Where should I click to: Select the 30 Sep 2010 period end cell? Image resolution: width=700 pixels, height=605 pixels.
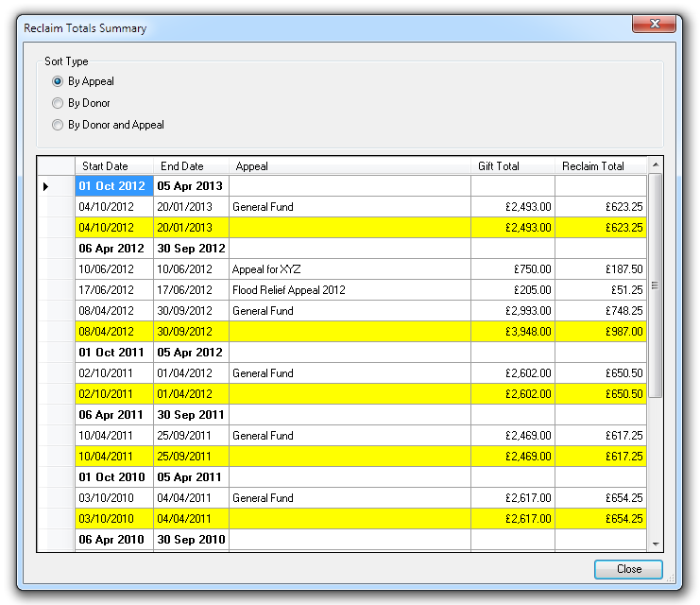click(191, 540)
